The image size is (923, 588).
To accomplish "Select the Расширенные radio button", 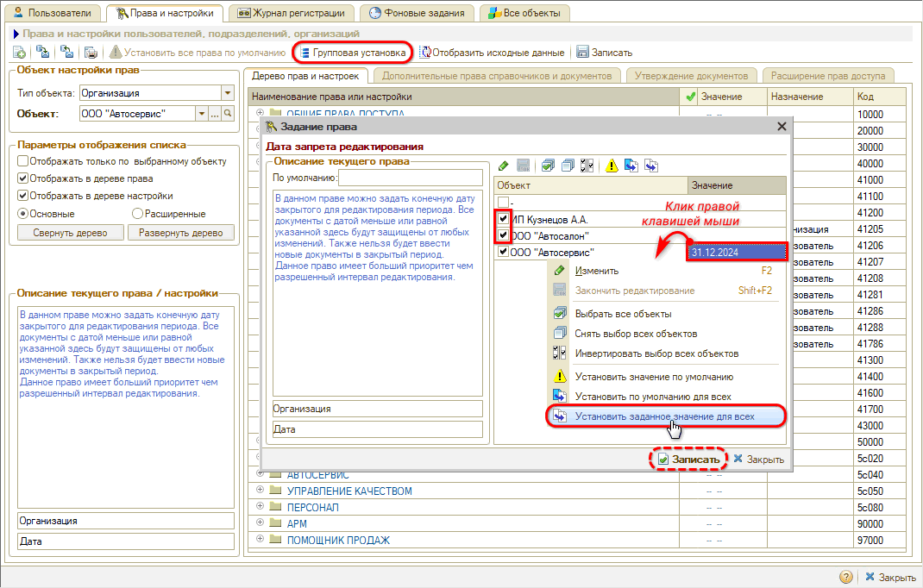I will tap(137, 213).
